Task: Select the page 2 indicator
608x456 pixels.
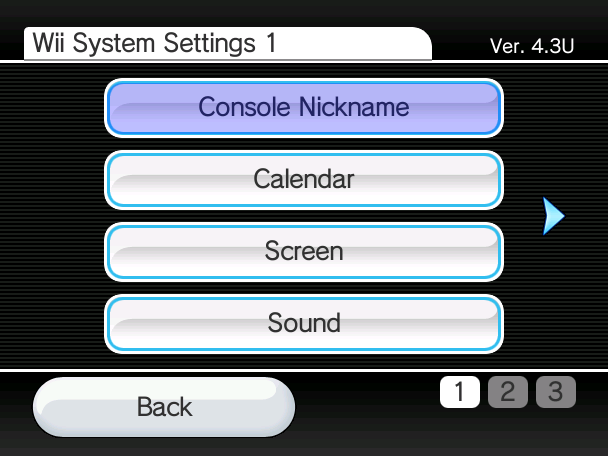Action: tap(508, 392)
